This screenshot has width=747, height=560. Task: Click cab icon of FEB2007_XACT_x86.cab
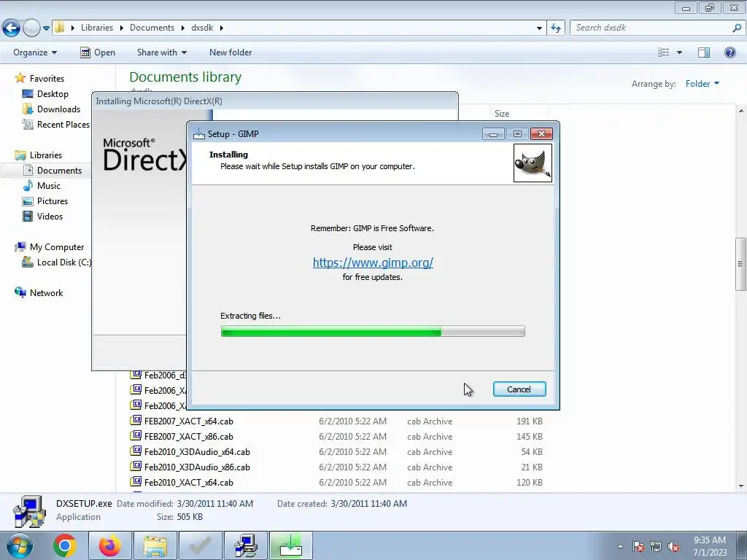click(136, 435)
